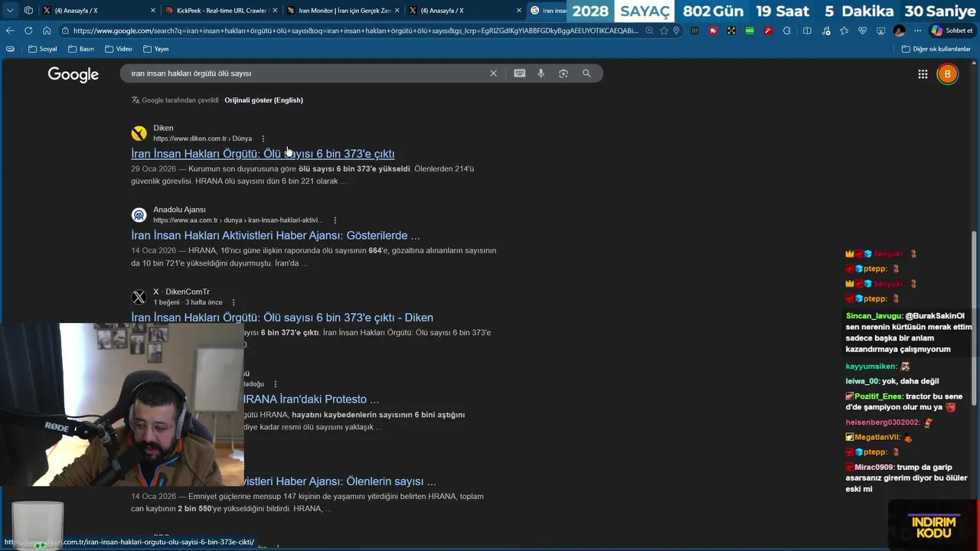This screenshot has width=980, height=551.
Task: Open the Extensions puzzle icon
Action: coord(788,31)
